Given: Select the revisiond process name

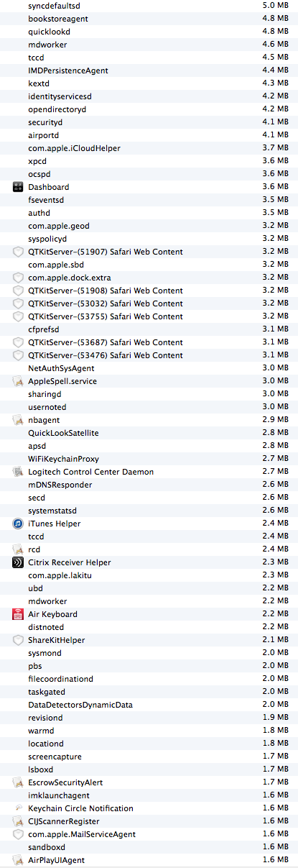Looking at the screenshot, I should pyautogui.click(x=45, y=718).
